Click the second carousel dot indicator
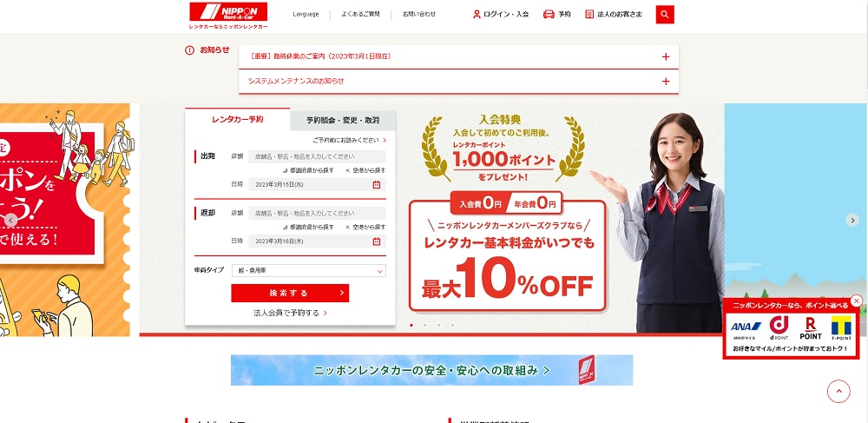 pyautogui.click(x=424, y=325)
